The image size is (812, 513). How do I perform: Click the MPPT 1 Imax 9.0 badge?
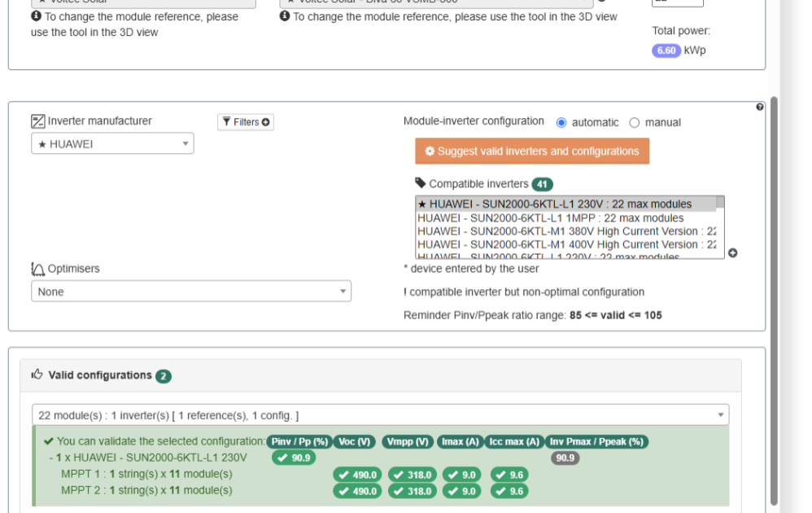(461, 475)
